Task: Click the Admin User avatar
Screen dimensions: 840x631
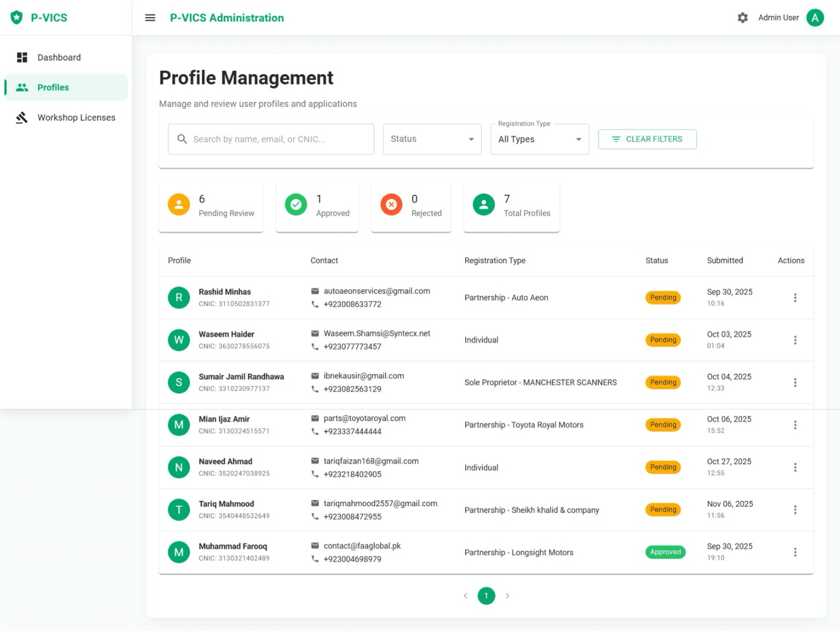Action: click(815, 18)
